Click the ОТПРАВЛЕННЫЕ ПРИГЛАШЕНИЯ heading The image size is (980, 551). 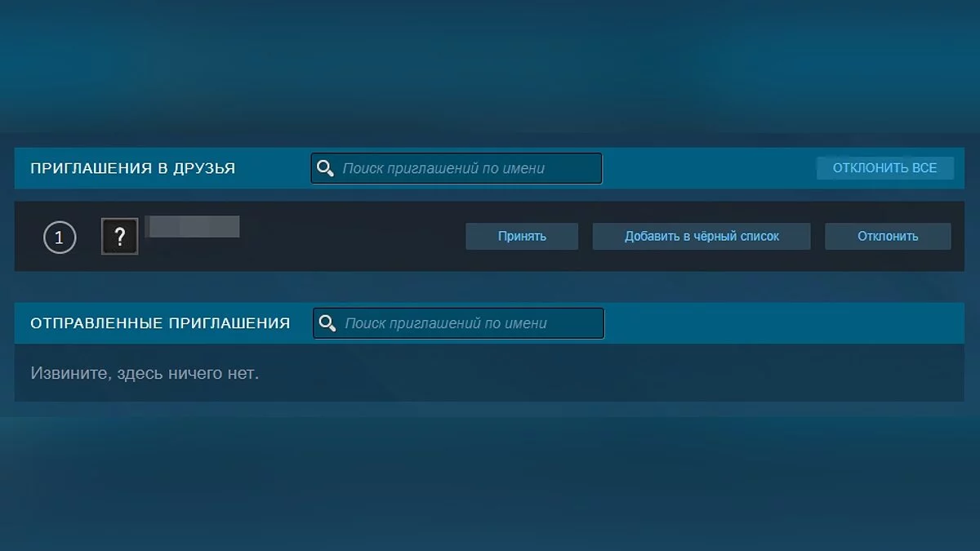[x=160, y=323]
